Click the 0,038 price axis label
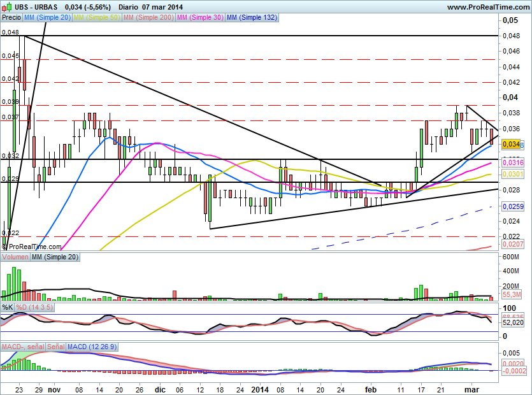This screenshot has width=532, height=395. coord(512,113)
